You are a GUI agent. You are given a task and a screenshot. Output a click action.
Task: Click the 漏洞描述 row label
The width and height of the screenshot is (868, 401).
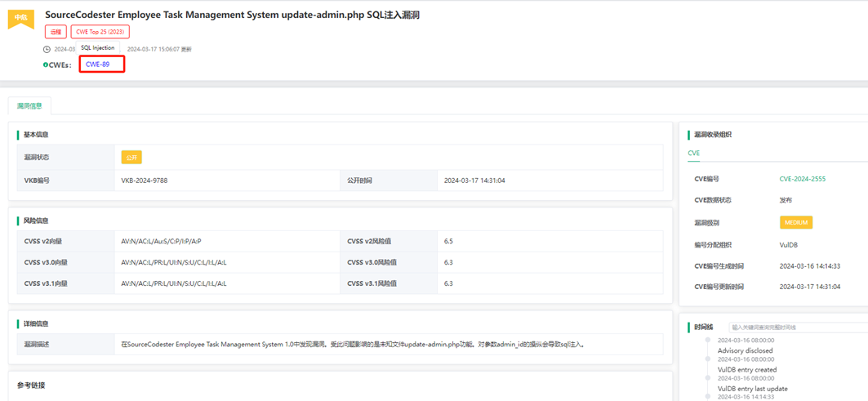click(37, 344)
